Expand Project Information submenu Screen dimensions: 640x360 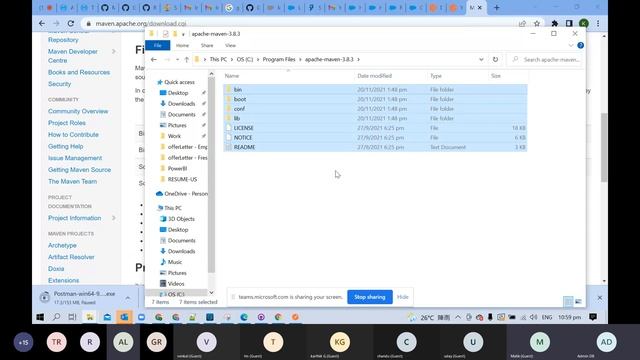coord(113,218)
